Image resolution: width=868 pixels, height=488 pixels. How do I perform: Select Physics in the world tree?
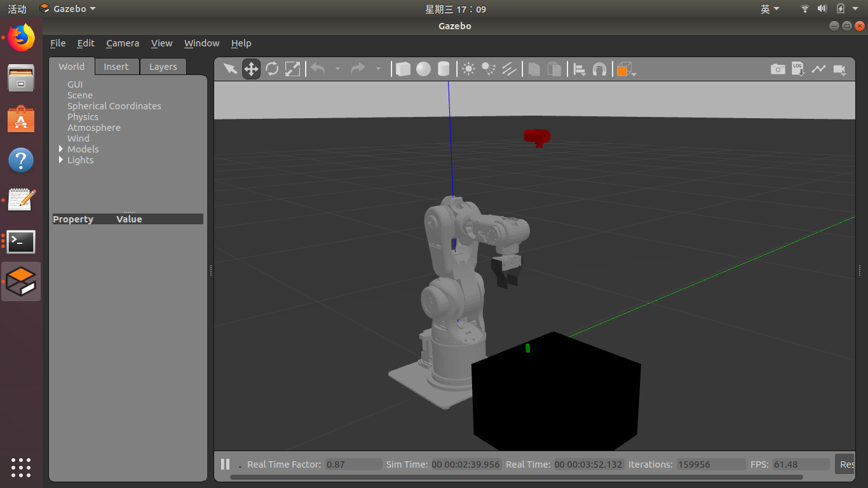point(83,117)
